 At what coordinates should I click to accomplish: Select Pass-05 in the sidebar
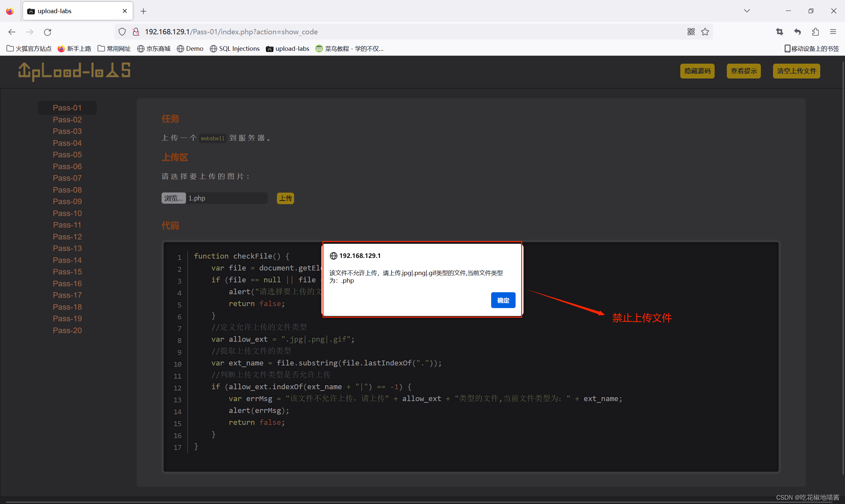pos(67,154)
